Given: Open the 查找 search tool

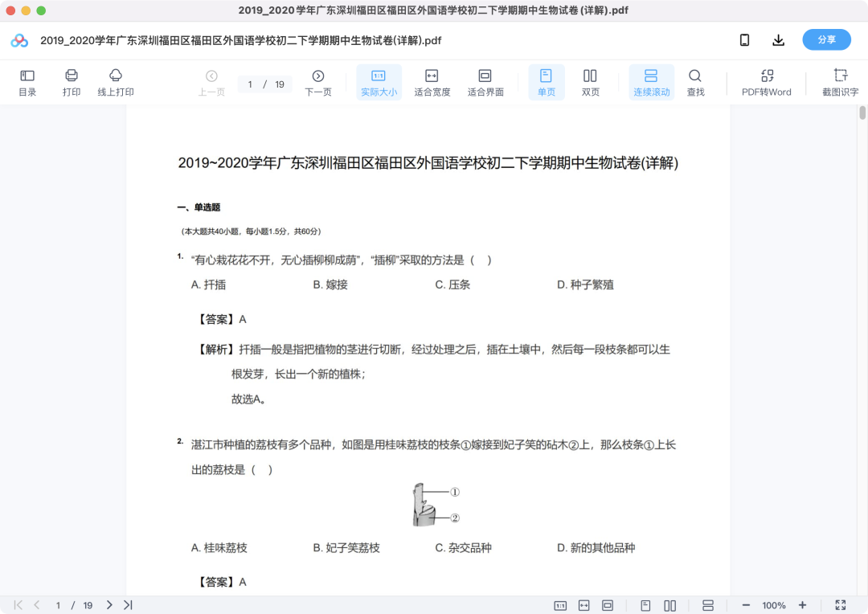Looking at the screenshot, I should [x=695, y=83].
